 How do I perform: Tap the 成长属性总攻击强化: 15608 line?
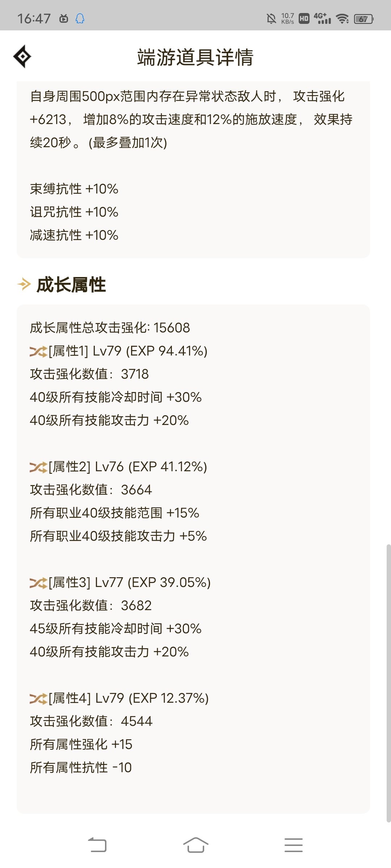[x=110, y=328]
